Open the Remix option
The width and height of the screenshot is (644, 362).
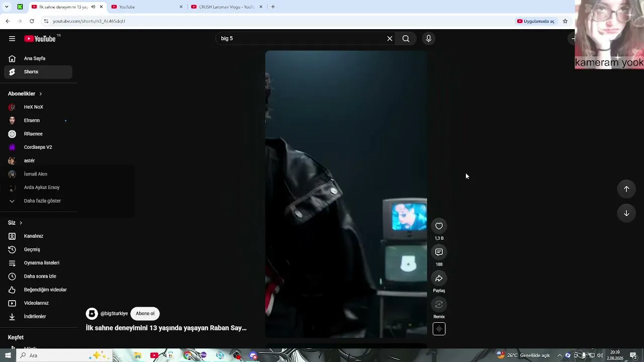coord(439,305)
